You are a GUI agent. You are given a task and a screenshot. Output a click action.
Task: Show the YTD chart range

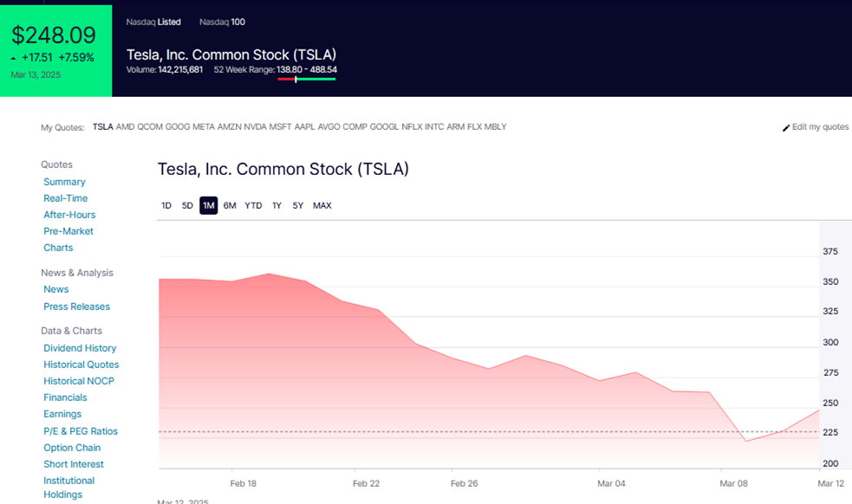[x=253, y=205]
